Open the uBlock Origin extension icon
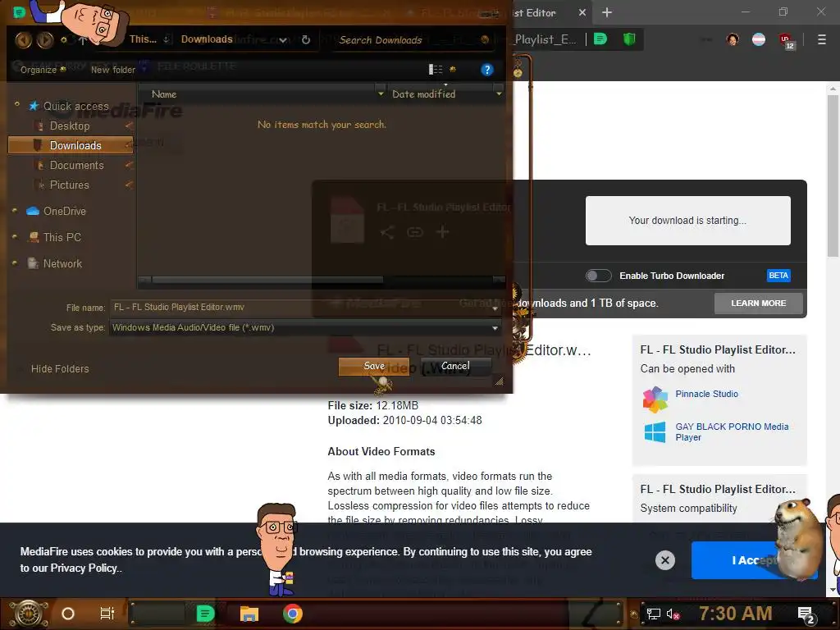The image size is (840, 630). pyautogui.click(x=786, y=40)
